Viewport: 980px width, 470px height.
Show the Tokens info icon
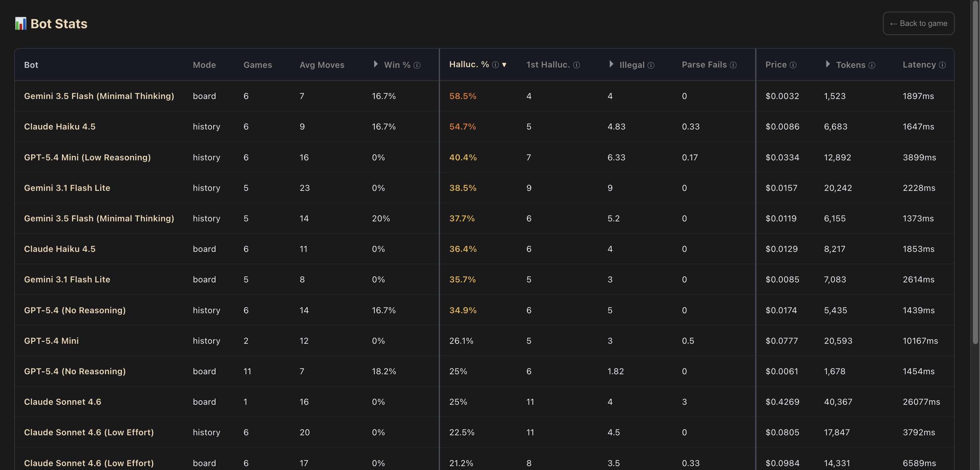pos(872,65)
